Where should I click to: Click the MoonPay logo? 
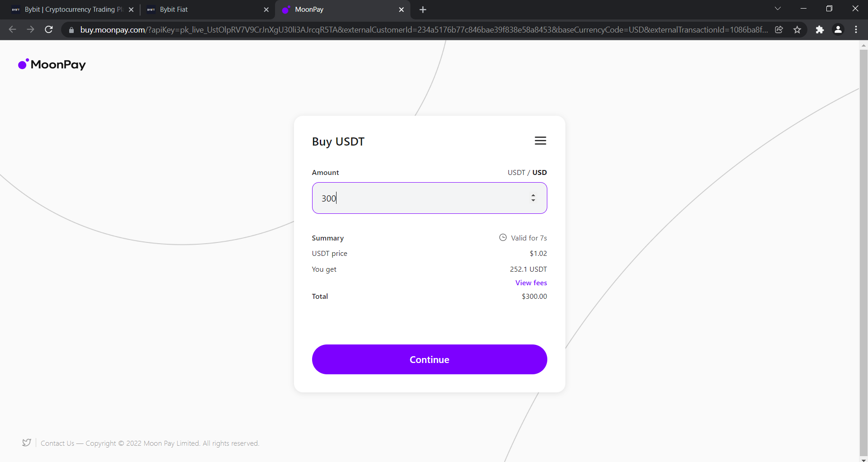point(52,65)
